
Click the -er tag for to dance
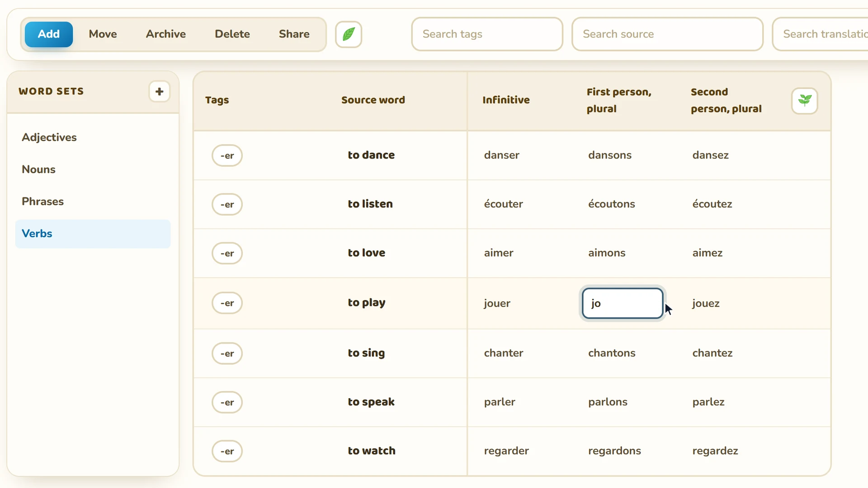click(227, 155)
